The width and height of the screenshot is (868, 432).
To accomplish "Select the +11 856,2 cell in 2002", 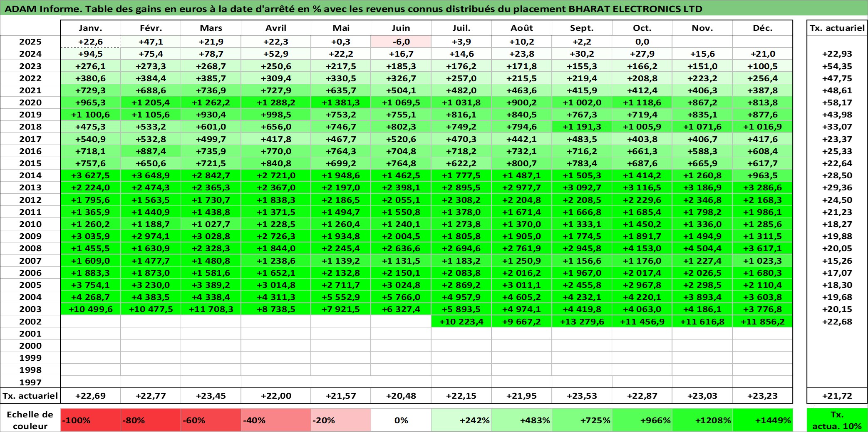I will 763,322.
